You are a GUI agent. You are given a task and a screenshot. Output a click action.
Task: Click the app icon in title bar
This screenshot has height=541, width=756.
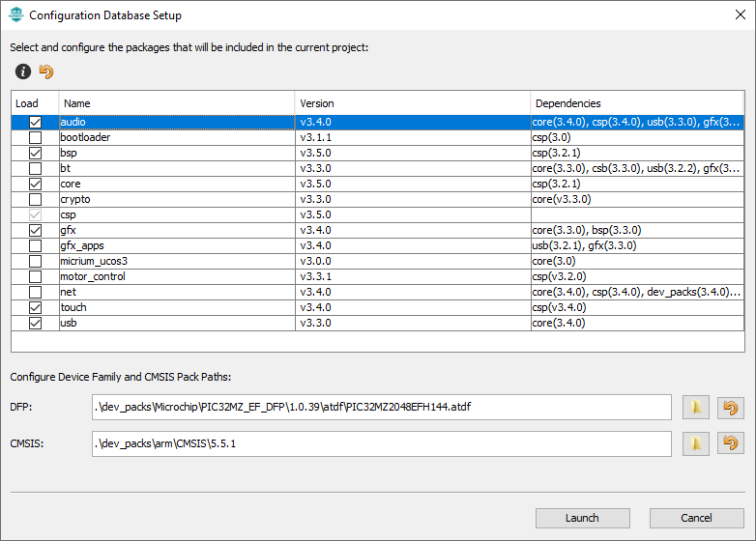(x=15, y=15)
